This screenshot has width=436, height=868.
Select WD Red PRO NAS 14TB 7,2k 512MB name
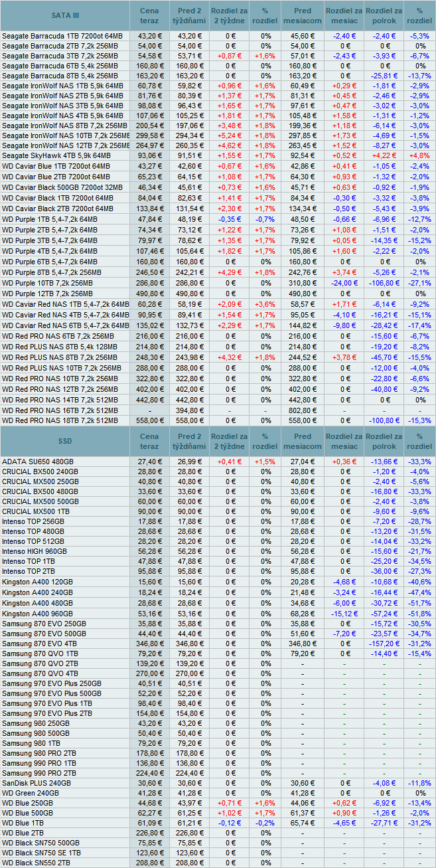(61, 400)
